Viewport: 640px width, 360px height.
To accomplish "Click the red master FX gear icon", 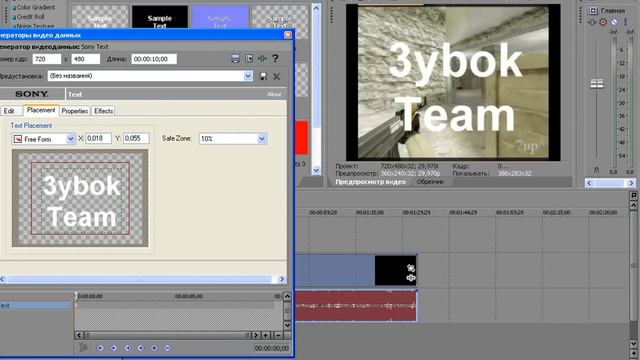I will coord(603,22).
